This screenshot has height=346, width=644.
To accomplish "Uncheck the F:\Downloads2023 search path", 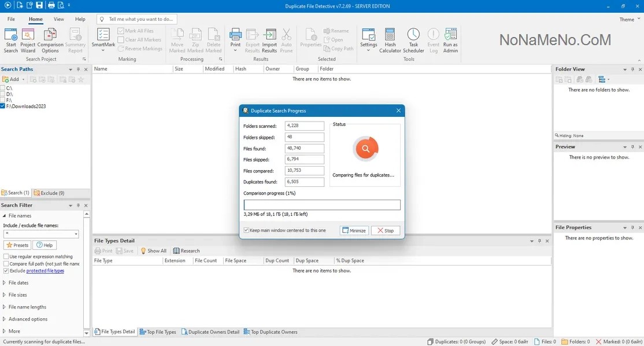I will pyautogui.click(x=3, y=106).
